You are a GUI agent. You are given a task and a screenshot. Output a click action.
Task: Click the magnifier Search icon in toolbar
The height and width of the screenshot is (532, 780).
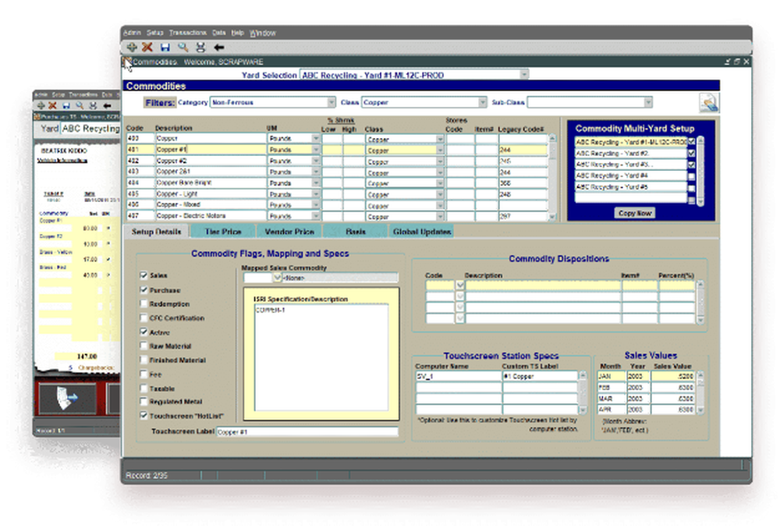(x=183, y=48)
